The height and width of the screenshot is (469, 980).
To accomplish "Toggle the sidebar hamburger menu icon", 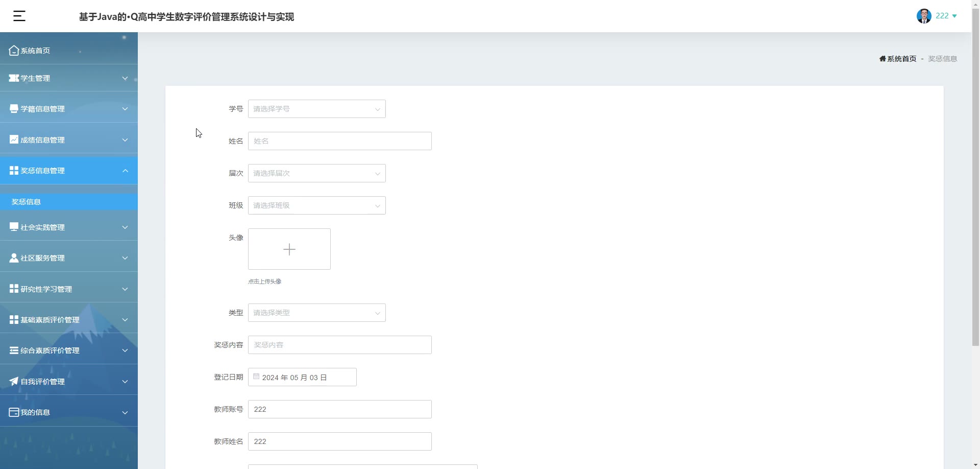I will (19, 16).
